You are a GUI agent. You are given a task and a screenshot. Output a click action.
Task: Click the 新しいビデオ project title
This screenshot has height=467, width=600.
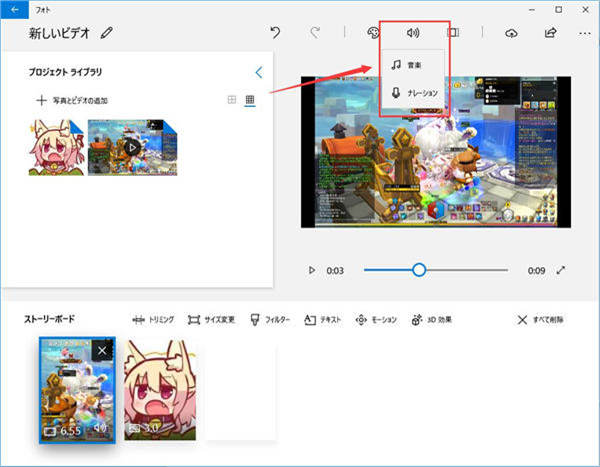(x=59, y=33)
